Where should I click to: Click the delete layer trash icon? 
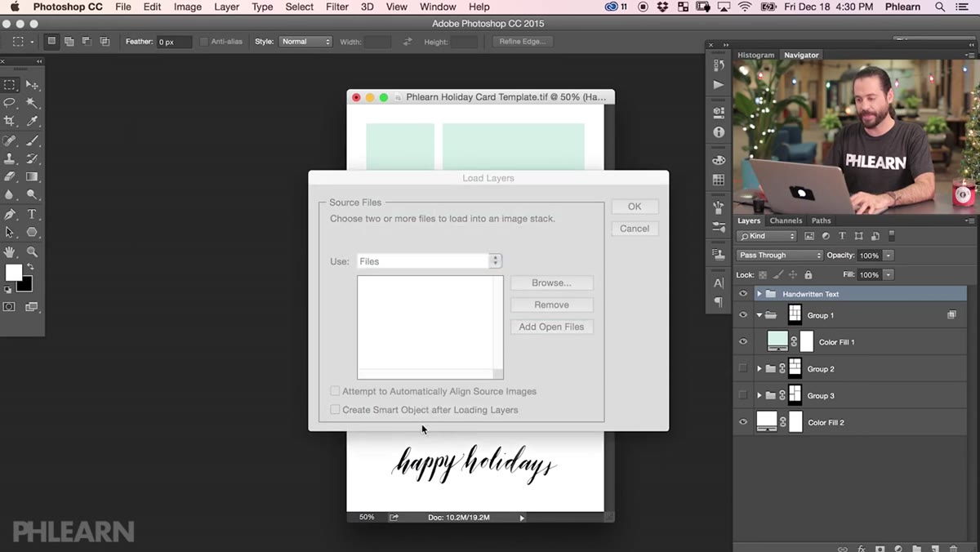(953, 549)
